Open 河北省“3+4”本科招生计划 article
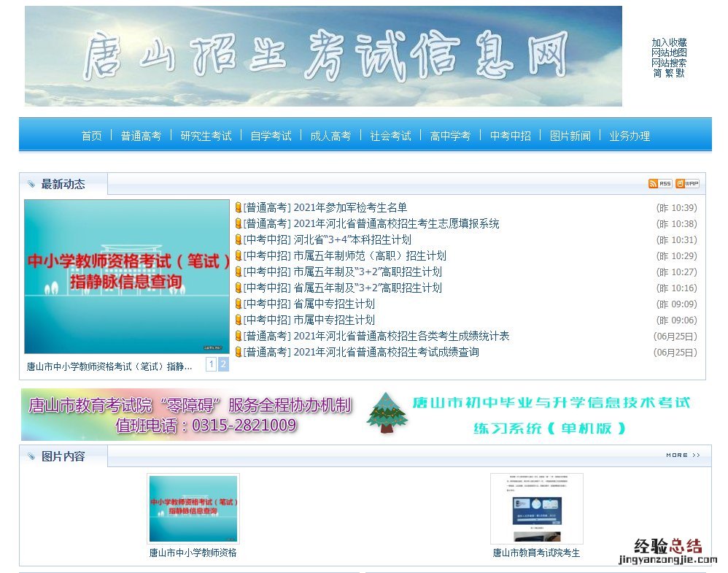Viewport: 728px width, 573px height. [x=352, y=239]
